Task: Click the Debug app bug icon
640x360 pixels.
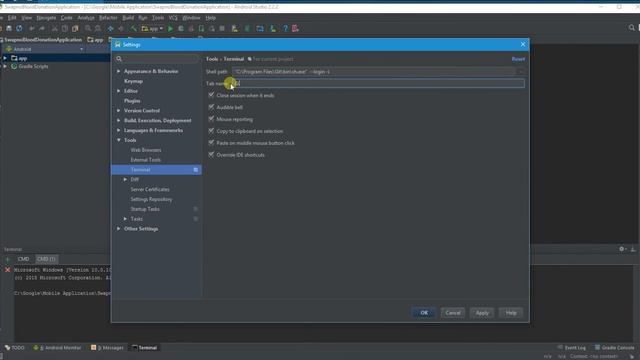Action: (181, 29)
